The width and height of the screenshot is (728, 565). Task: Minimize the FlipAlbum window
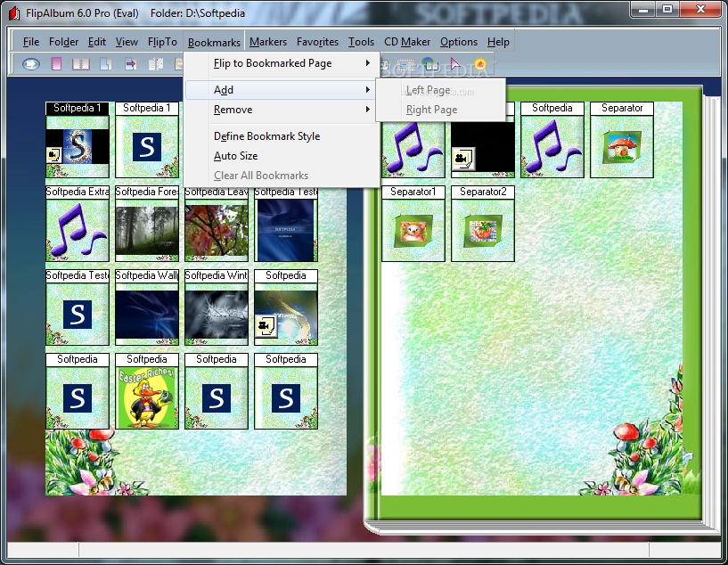coord(643,10)
